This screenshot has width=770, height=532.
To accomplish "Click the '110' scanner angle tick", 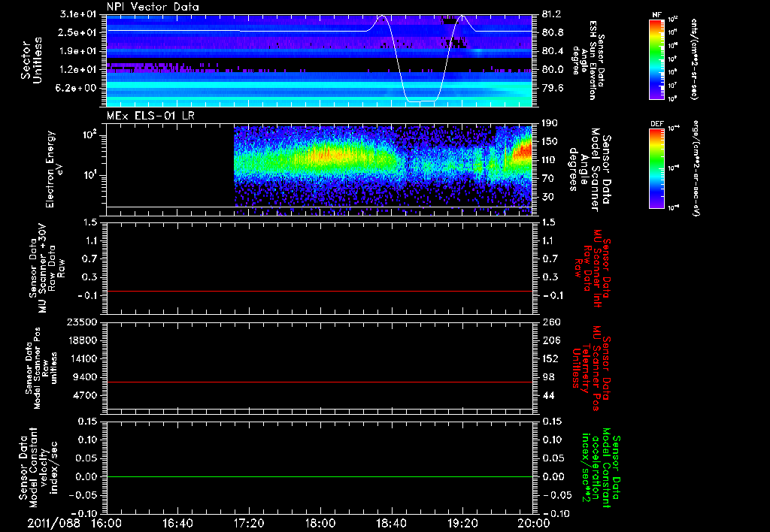I will click(x=550, y=160).
